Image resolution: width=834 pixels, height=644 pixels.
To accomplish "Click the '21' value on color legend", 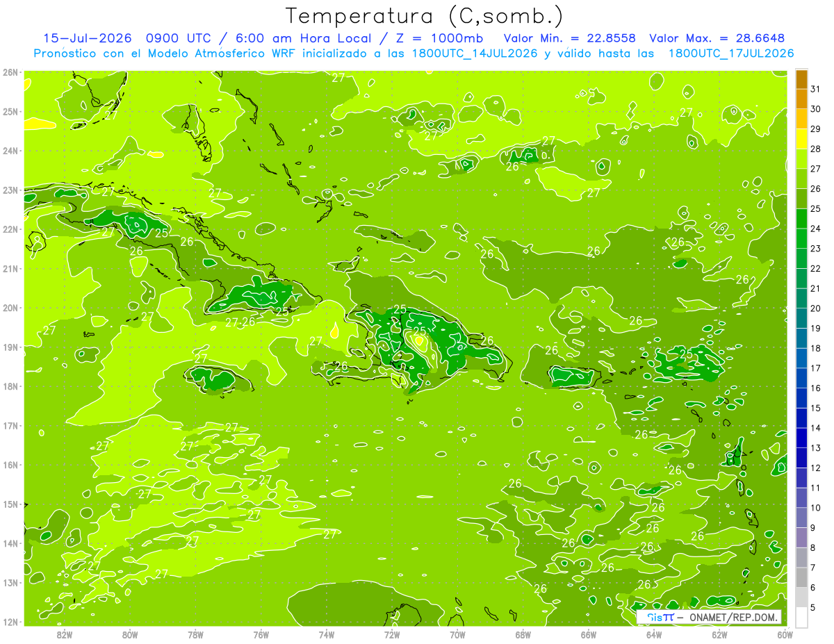I will 816,288.
